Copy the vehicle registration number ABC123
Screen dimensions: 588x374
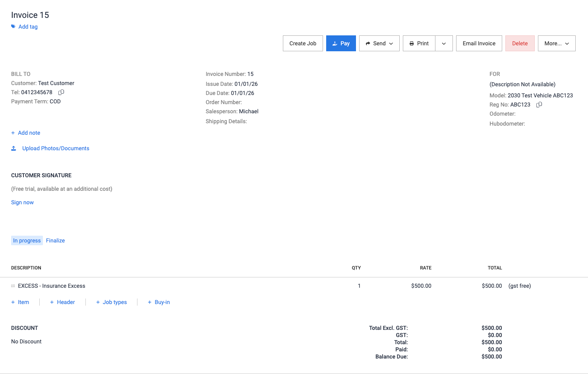tap(539, 105)
